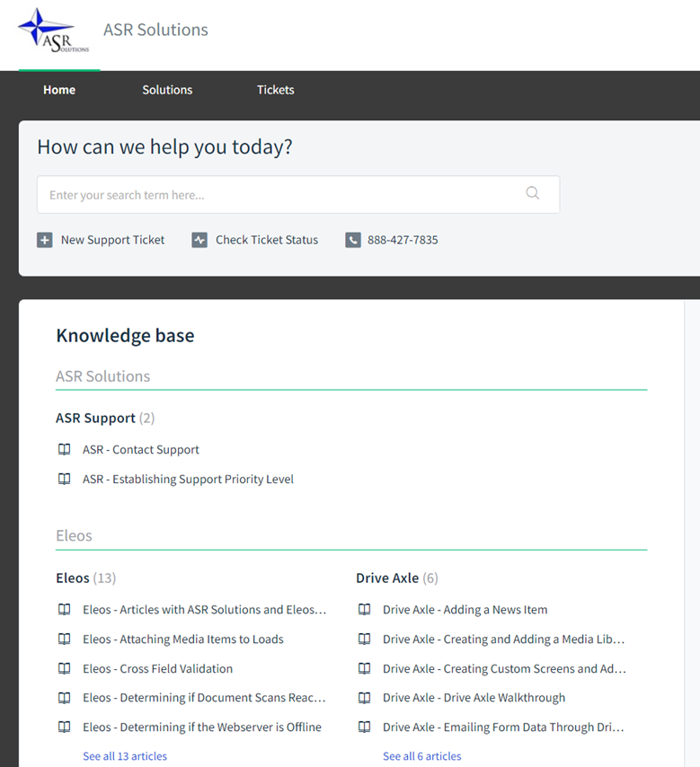Viewport: 700px width, 767px height.
Task: Open ASR - Establishing Support Priority Level article
Action: pyautogui.click(x=188, y=480)
